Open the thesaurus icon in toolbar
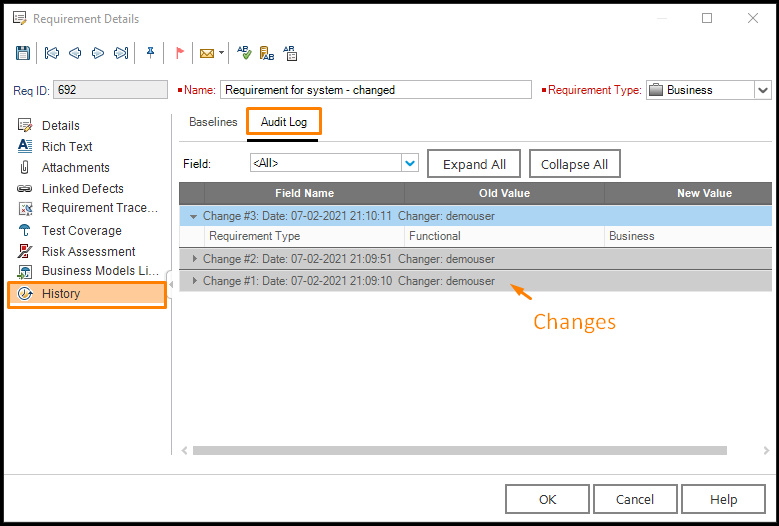 click(x=267, y=53)
